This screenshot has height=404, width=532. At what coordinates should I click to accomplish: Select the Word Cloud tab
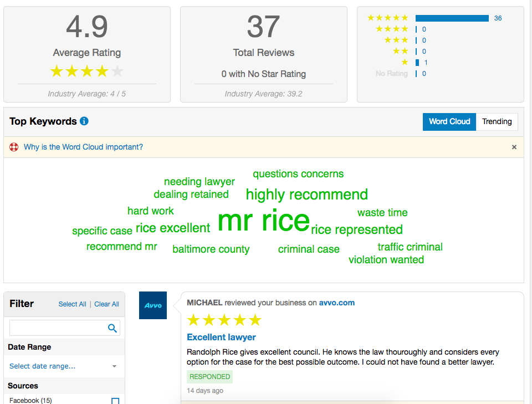pyautogui.click(x=449, y=121)
